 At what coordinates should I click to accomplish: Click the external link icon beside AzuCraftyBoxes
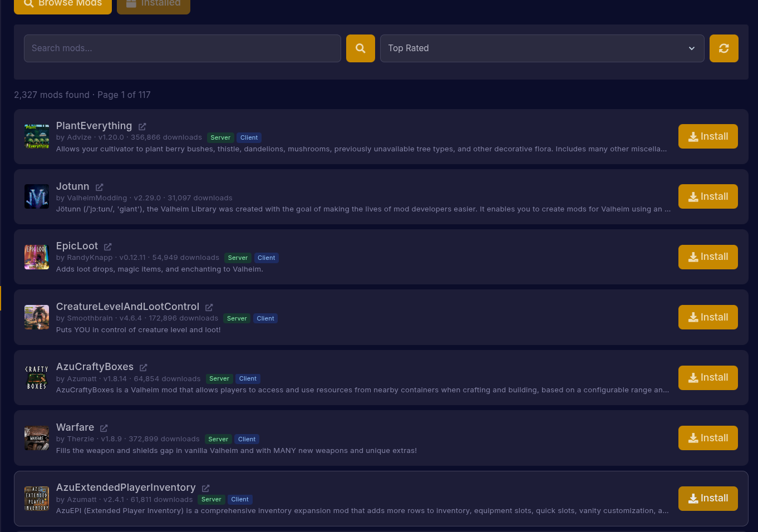143,367
